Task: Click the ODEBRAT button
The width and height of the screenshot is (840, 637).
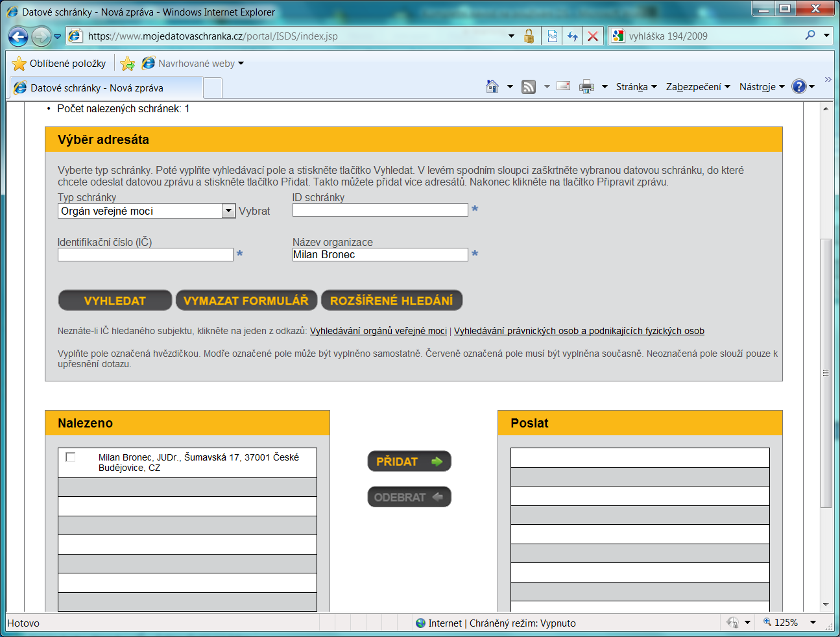Action: point(409,497)
